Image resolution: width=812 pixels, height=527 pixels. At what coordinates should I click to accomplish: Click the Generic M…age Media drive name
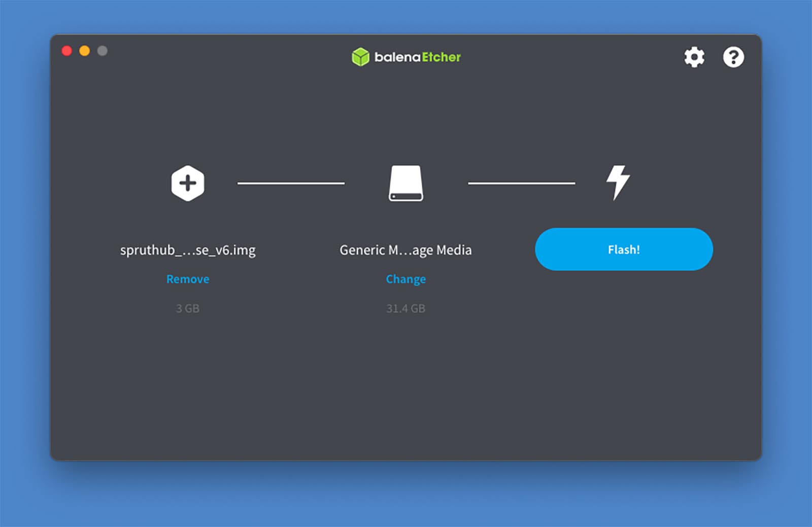coord(405,250)
